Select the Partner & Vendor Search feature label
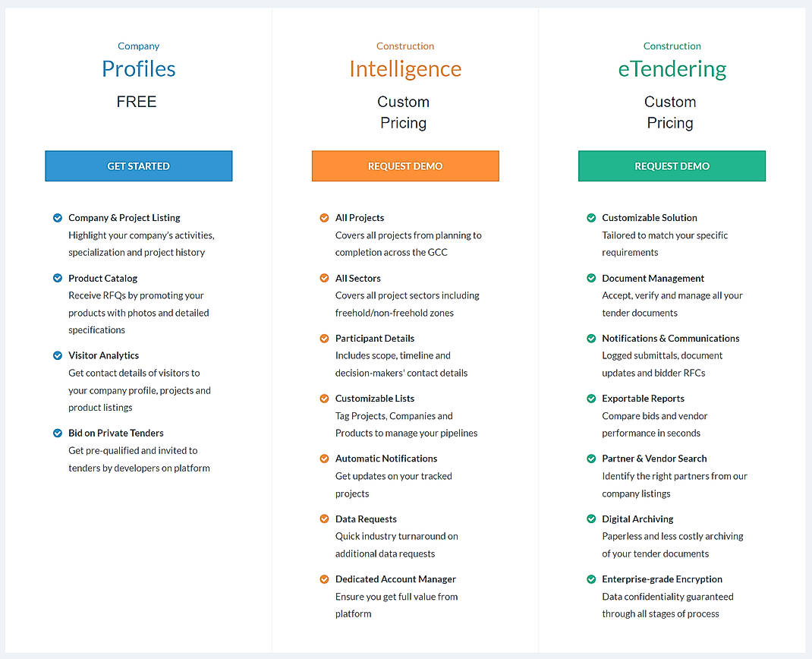812x659 pixels. click(654, 459)
